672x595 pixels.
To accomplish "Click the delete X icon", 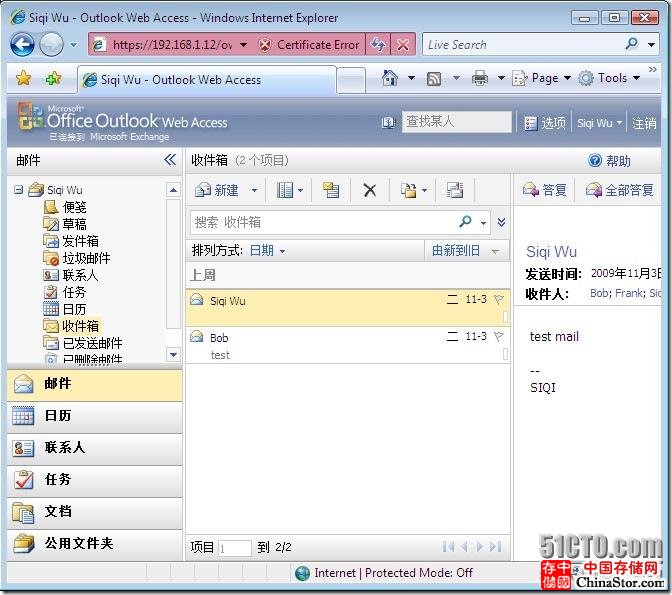I will pyautogui.click(x=369, y=190).
